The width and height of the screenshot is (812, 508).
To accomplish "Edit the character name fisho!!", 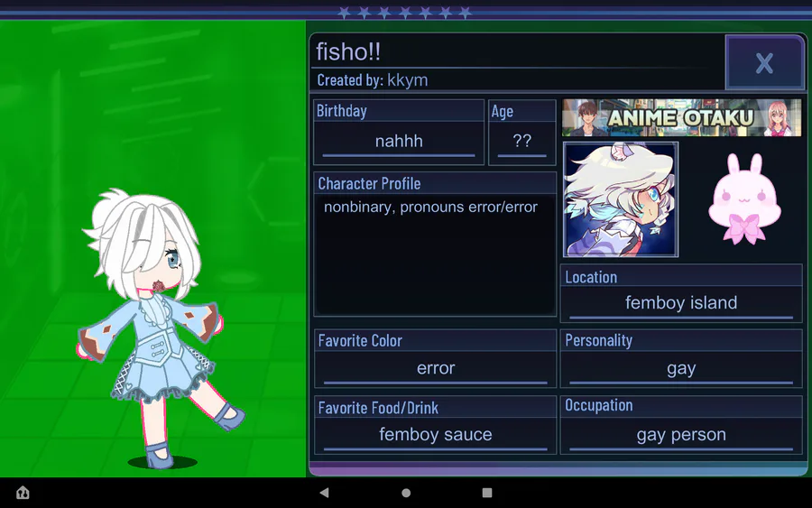I will coord(348,51).
